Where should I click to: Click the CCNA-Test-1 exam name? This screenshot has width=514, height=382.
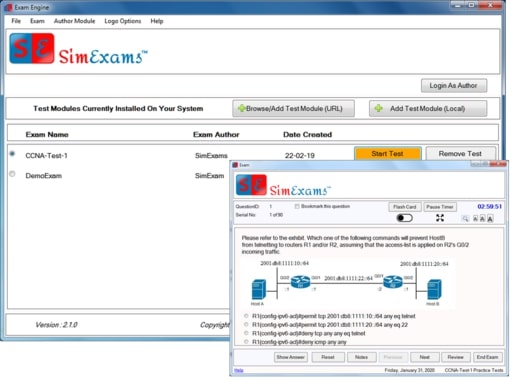47,156
